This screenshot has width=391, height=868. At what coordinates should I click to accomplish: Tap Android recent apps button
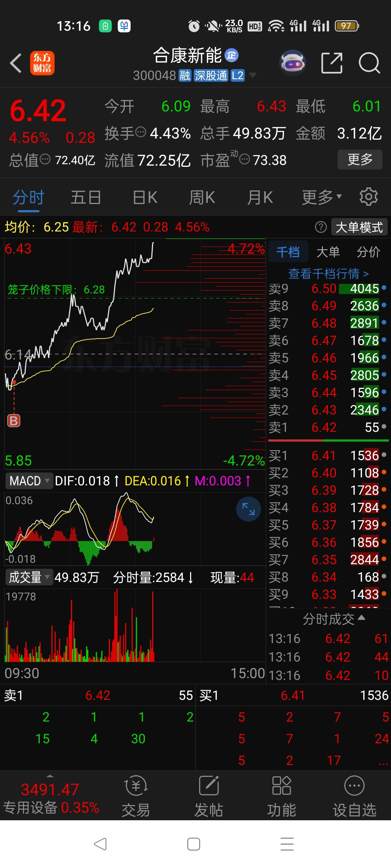(x=287, y=844)
